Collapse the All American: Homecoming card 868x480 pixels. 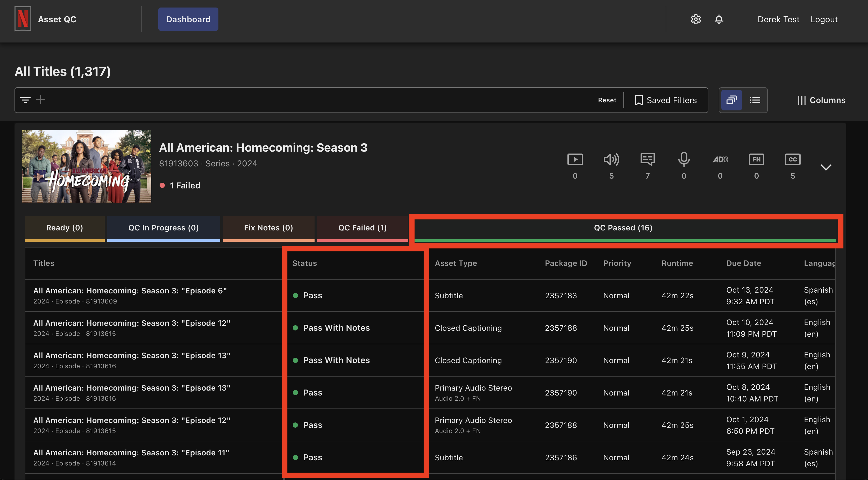point(826,167)
